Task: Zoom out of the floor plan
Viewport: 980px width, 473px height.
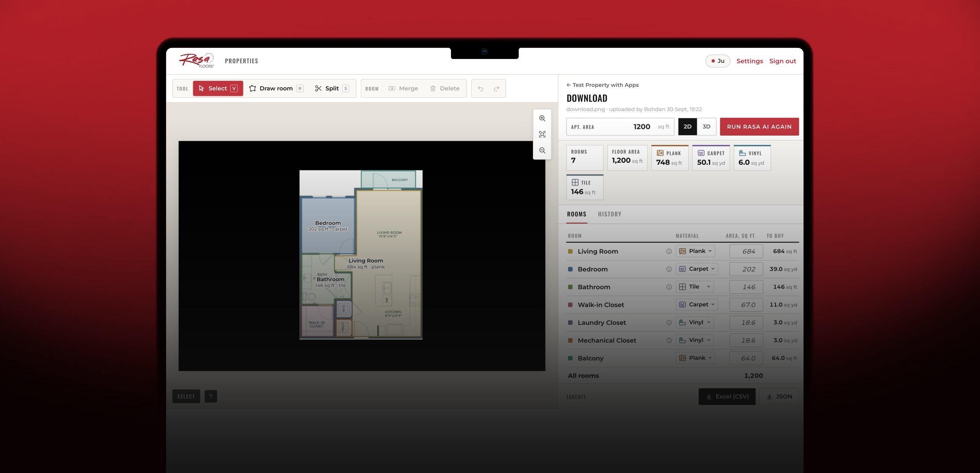Action: [542, 151]
